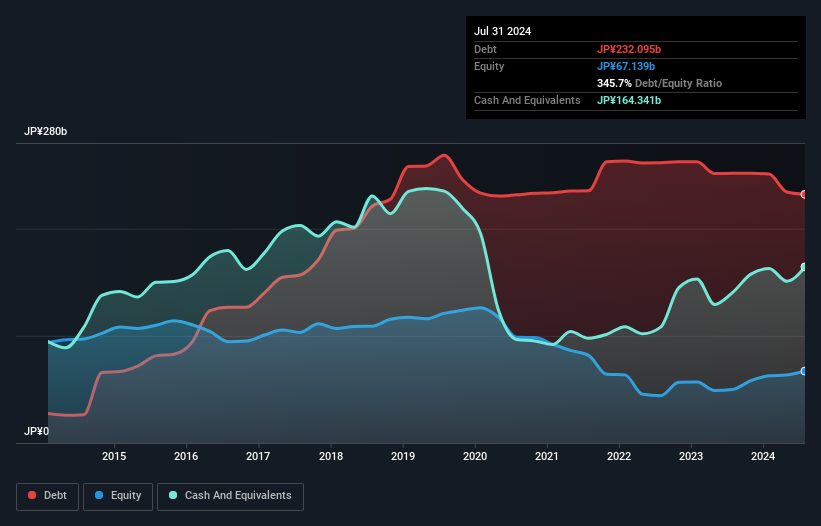This screenshot has height=526, width=821.
Task: Click the 2015 x-axis label
Action: [114, 456]
